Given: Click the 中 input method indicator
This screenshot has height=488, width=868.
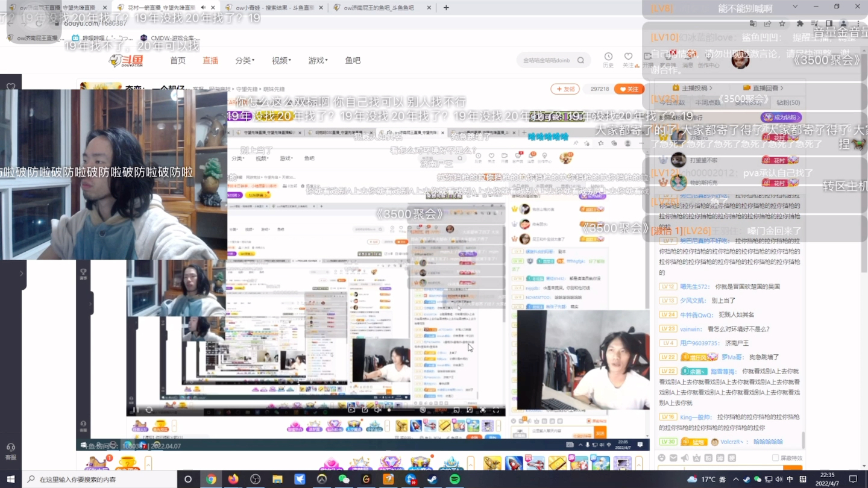Looking at the screenshot, I should 790,480.
